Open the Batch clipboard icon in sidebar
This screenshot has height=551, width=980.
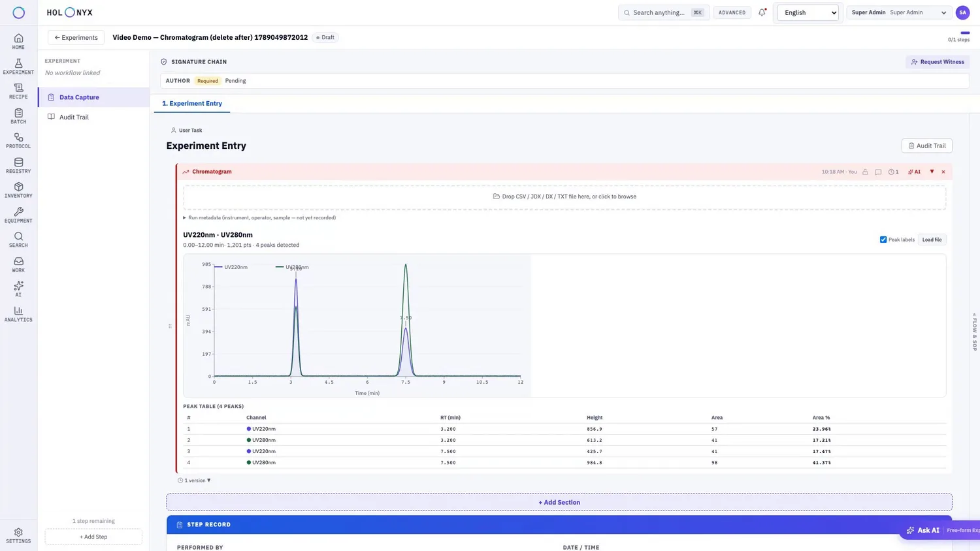click(x=18, y=113)
